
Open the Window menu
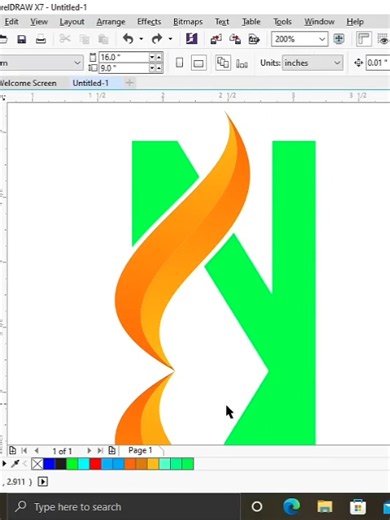[319, 22]
